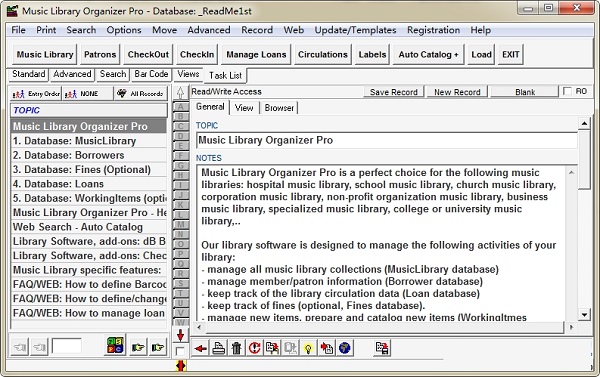Open the Print menu
Screen dimensions: 600x377
(x=46, y=30)
